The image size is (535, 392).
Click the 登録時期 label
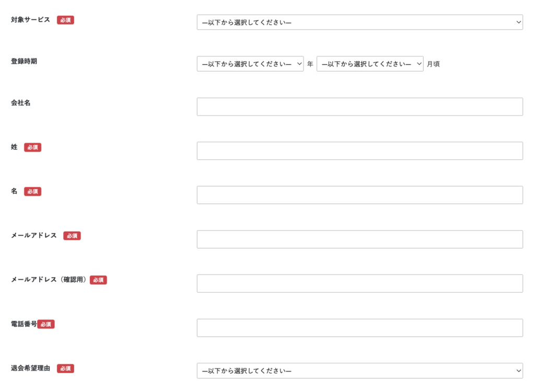click(24, 61)
